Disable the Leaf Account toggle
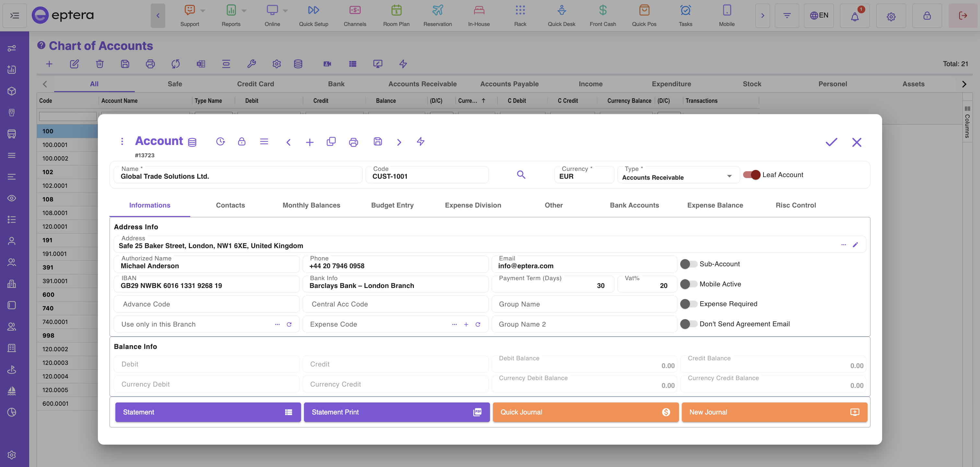 [x=752, y=175]
